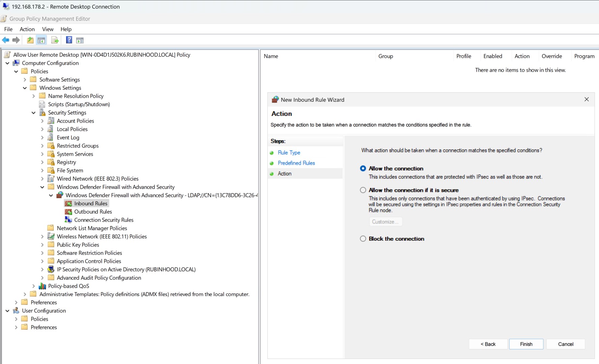Select Restricted Groups tree item

click(x=78, y=146)
